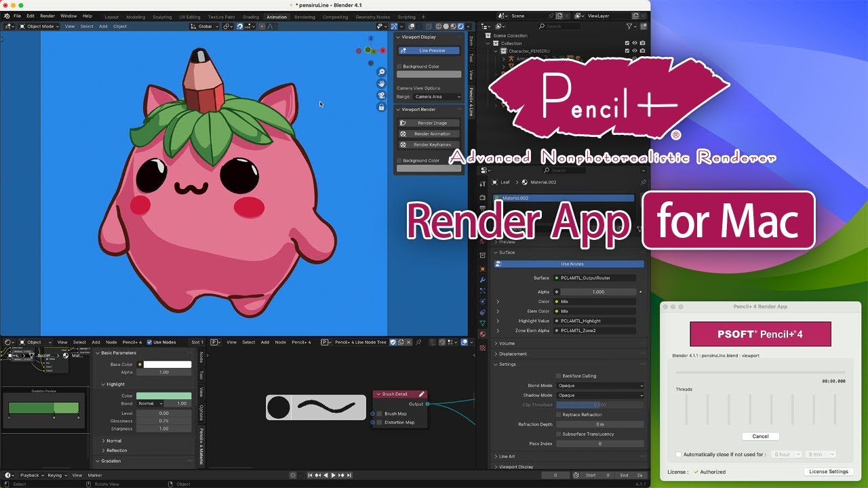Open the Camera Area range dropdown
This screenshot has height=488, width=868.
pyautogui.click(x=437, y=97)
